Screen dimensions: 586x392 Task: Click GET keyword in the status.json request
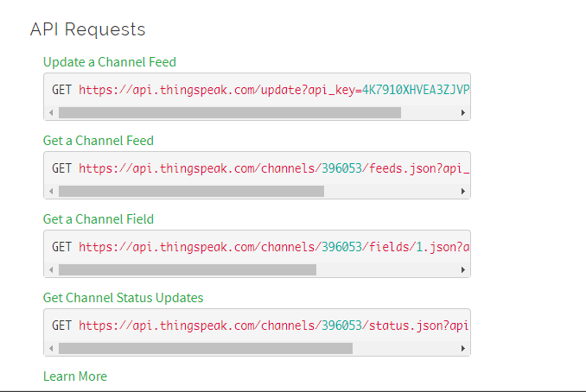pos(61,326)
